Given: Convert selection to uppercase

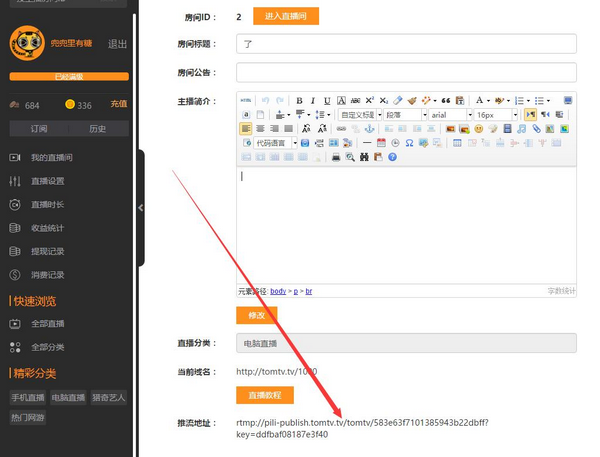Looking at the screenshot, I should point(306,129).
